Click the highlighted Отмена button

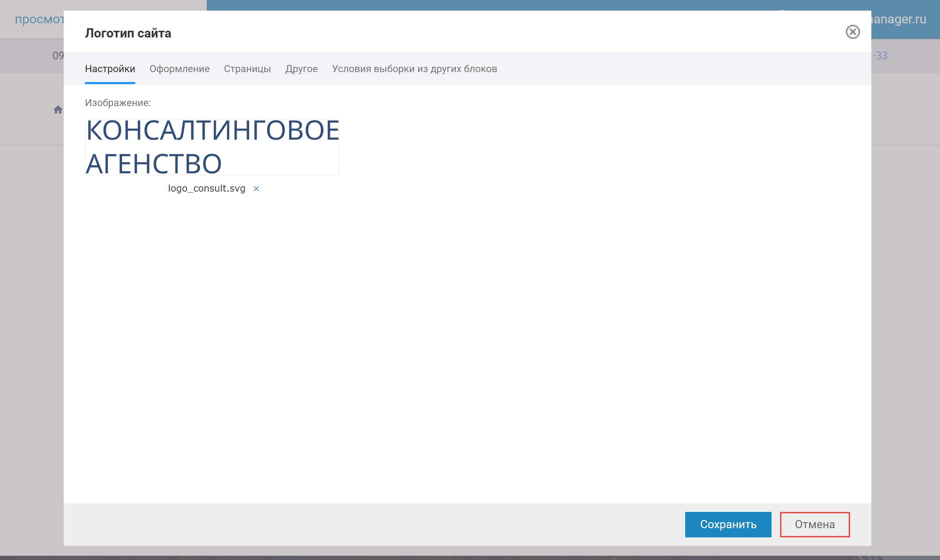coord(815,524)
